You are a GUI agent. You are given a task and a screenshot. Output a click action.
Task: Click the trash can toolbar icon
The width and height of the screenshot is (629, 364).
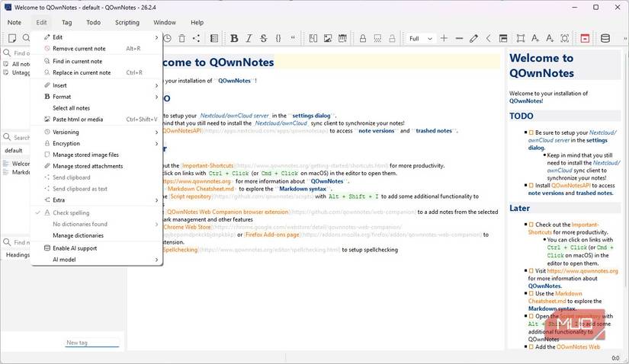[x=181, y=38]
